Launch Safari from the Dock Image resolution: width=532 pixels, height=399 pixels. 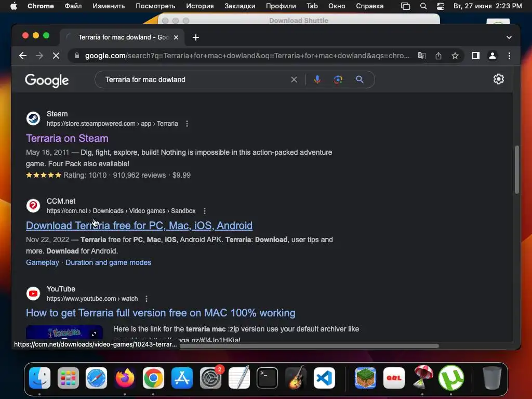click(x=96, y=378)
